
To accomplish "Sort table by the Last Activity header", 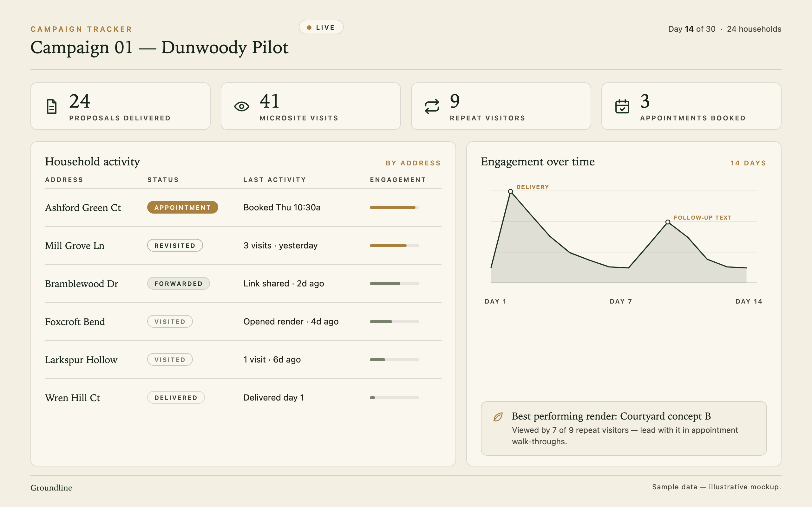I will pos(274,180).
